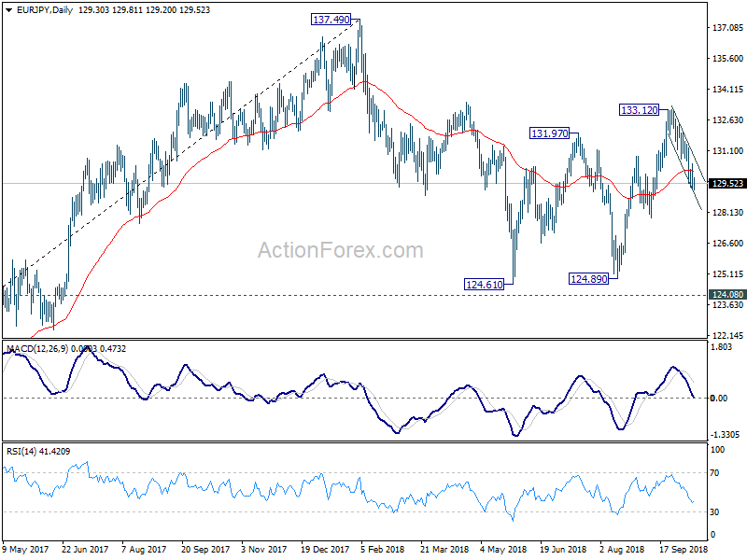Click the 3 Nov 2017 date label
This screenshot has width=747, height=560.
(264, 550)
